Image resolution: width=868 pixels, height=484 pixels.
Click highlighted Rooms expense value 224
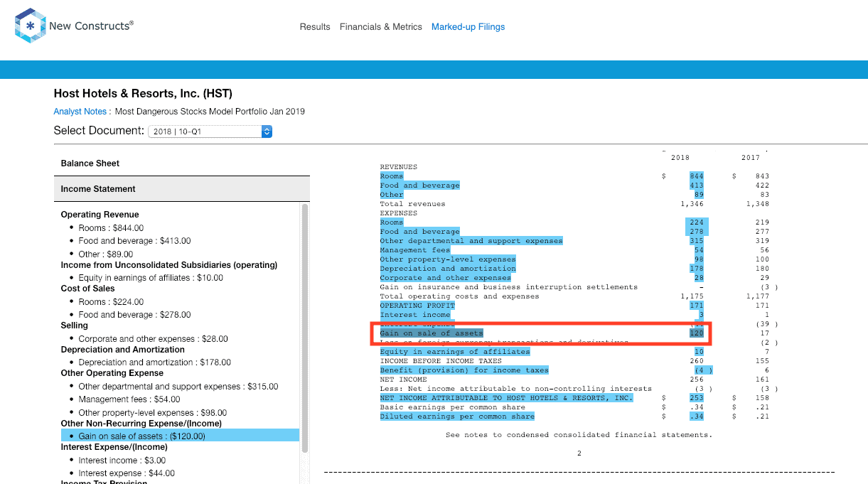pos(696,222)
